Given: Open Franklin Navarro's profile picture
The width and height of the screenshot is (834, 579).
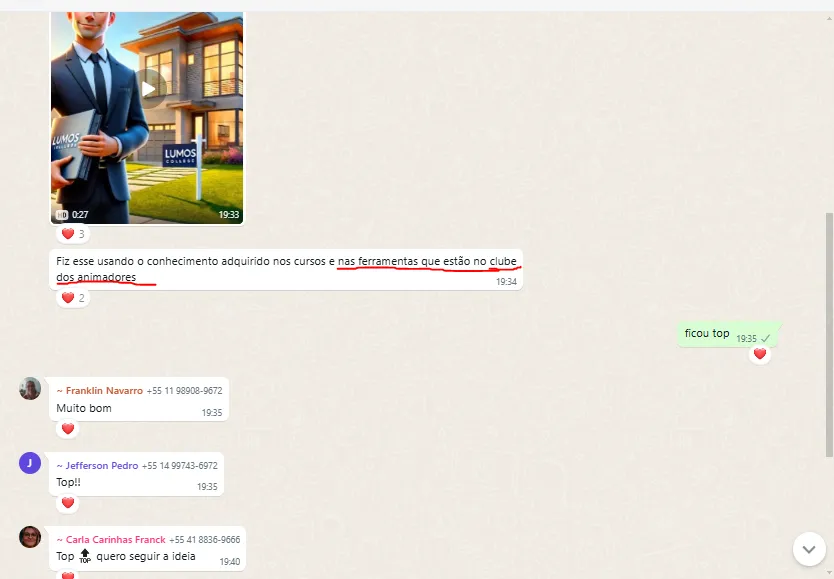Looking at the screenshot, I should click(30, 389).
